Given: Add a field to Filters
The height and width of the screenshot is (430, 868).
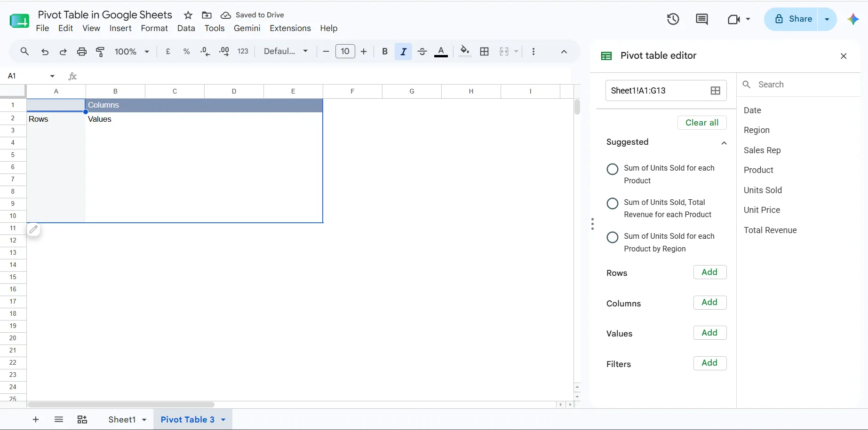Looking at the screenshot, I should (710, 363).
